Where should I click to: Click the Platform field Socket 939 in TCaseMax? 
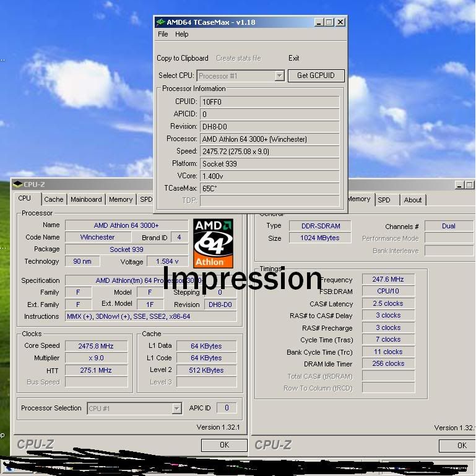pyautogui.click(x=270, y=163)
